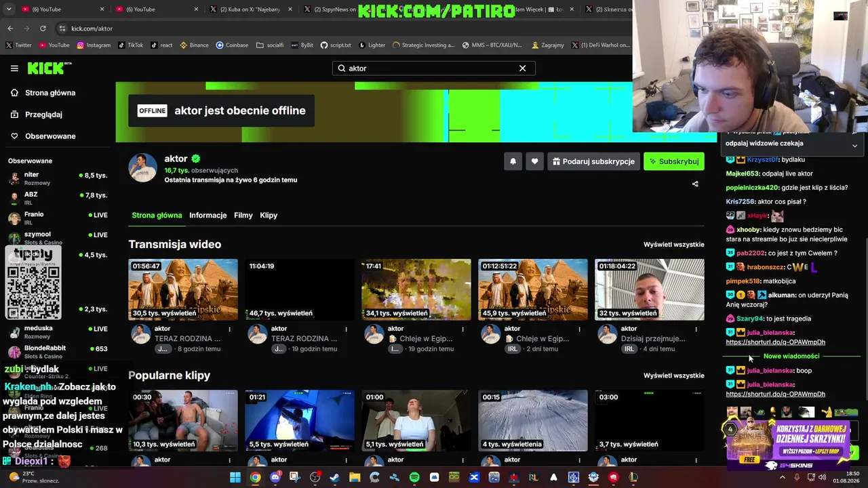Open options menu for the 17:41 video
868x488 pixels.
pos(463,329)
